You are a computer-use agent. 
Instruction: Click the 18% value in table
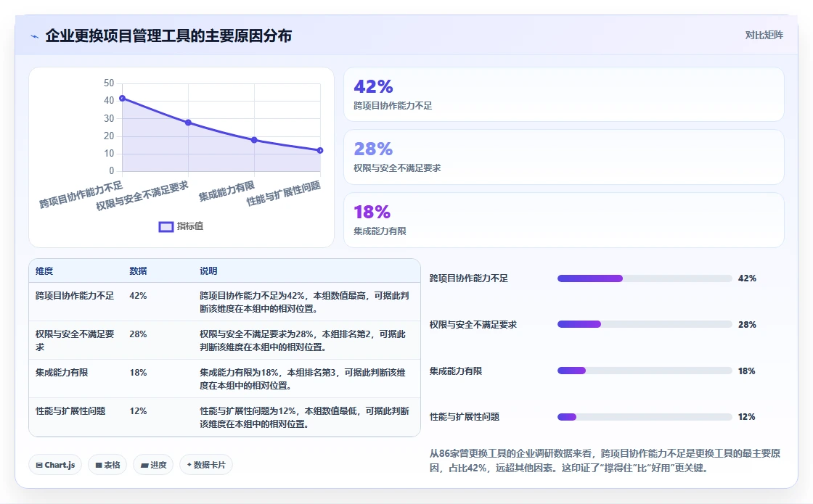coord(138,373)
